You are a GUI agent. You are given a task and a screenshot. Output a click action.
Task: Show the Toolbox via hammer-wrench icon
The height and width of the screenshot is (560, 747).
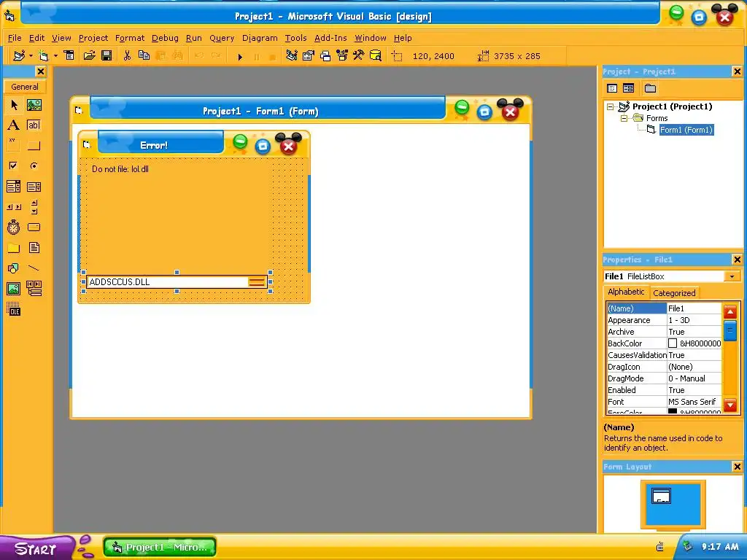359,55
